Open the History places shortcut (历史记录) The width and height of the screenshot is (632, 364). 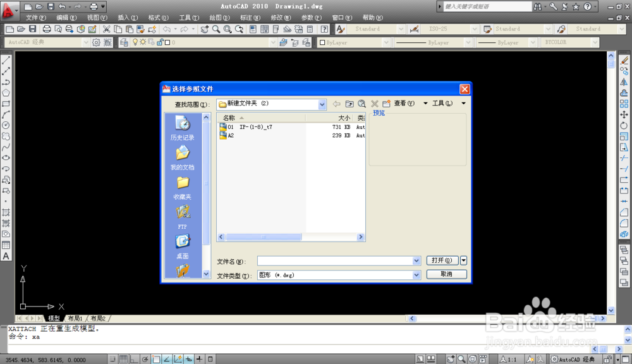182,128
